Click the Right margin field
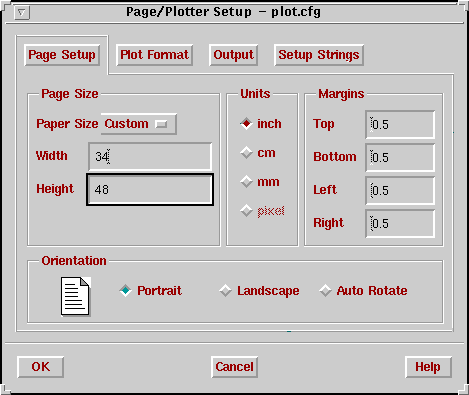This screenshot has height=395, width=469. point(400,223)
